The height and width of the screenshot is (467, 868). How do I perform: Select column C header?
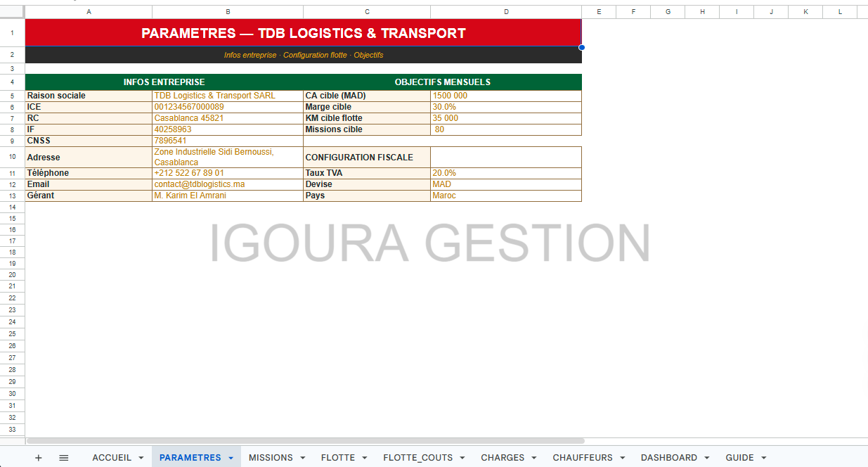[x=367, y=12]
